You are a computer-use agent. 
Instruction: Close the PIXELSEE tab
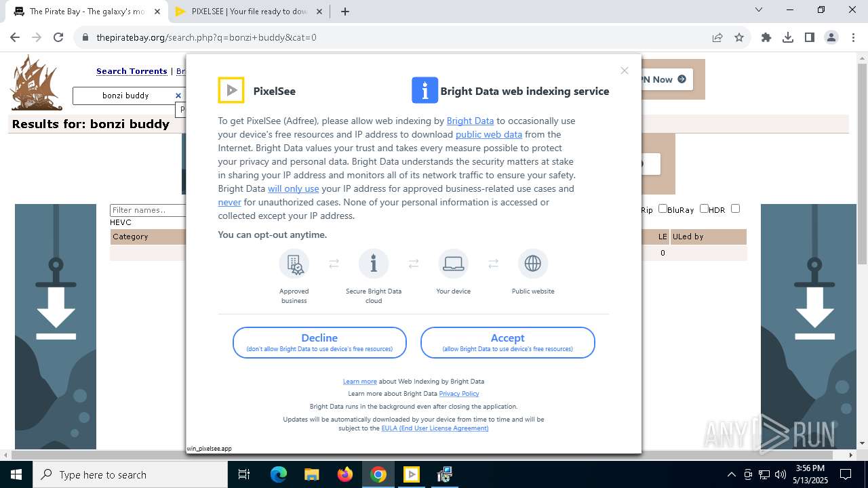pyautogui.click(x=320, y=12)
